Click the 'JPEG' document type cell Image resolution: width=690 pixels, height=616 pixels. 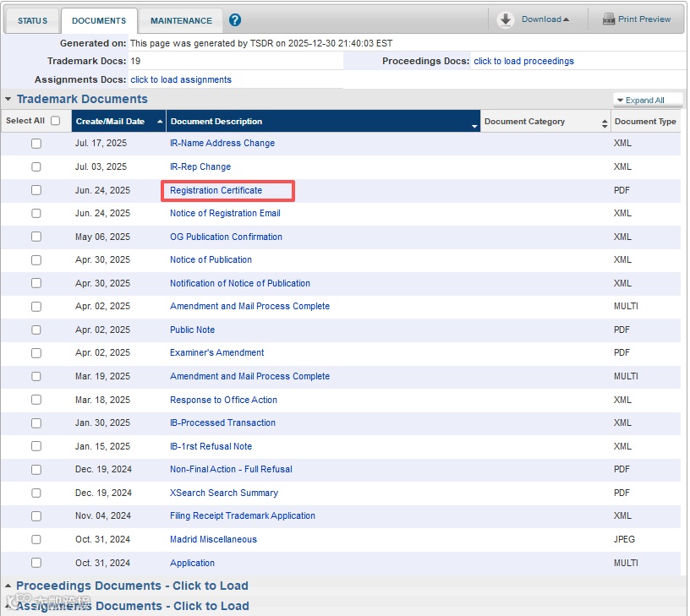click(624, 539)
